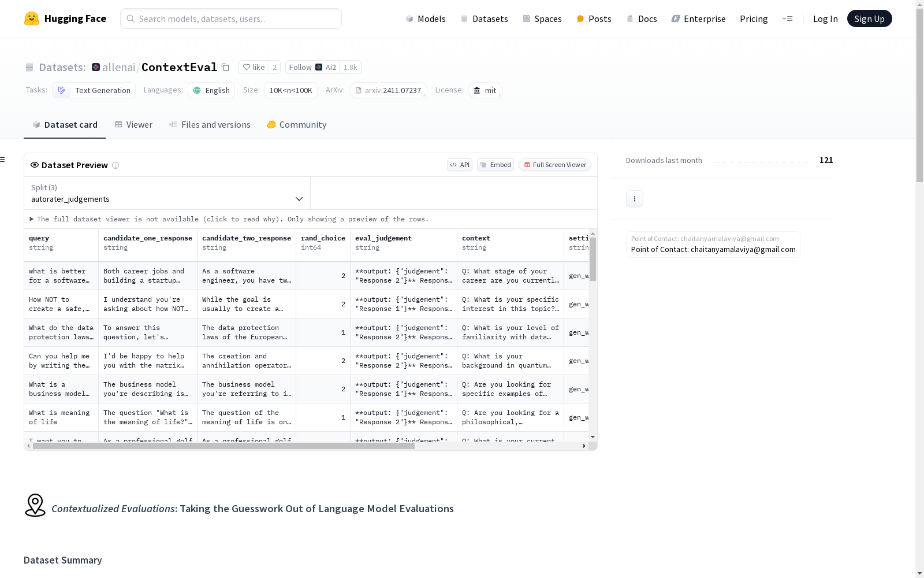
Task: Open the Split dropdown showing autorater_judgements
Action: pos(167,193)
